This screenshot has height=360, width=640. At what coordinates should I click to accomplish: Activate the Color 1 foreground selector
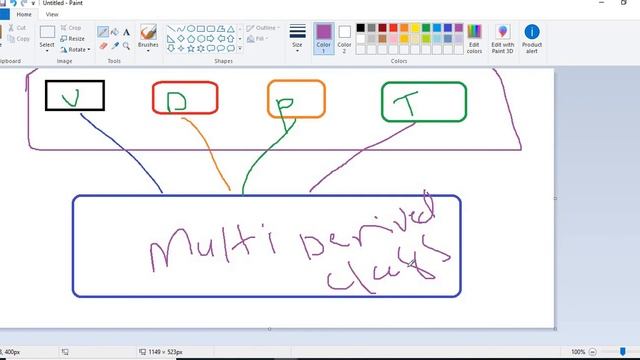click(x=324, y=39)
